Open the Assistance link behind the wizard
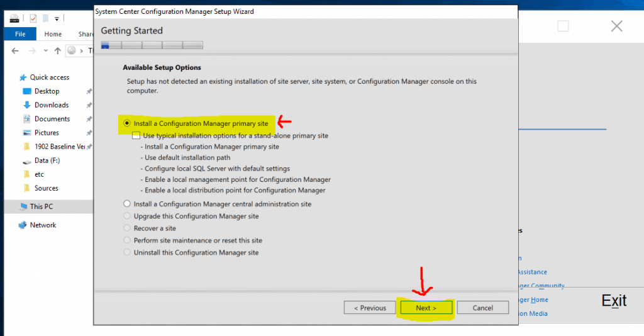Viewport: 644px width, 336px height. coord(533,272)
